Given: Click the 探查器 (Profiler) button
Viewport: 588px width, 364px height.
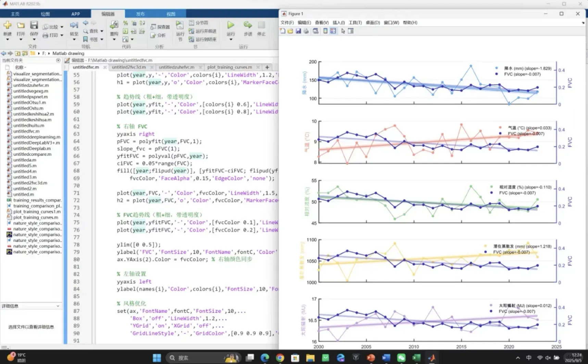Looking at the screenshot, I should point(160,27).
